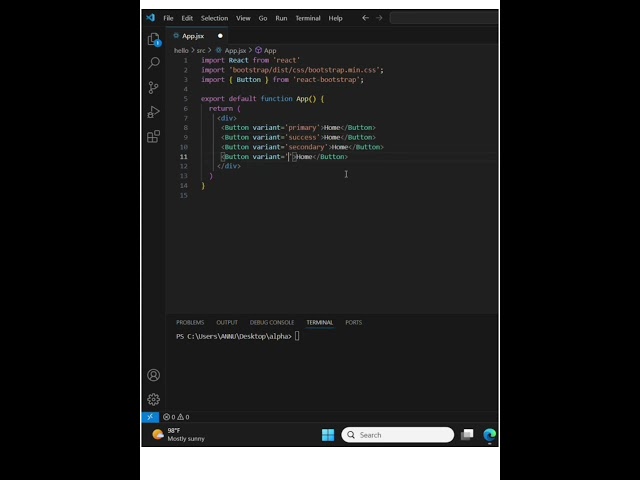This screenshot has width=640, height=480.
Task: Open the Extensions view
Action: [153, 136]
